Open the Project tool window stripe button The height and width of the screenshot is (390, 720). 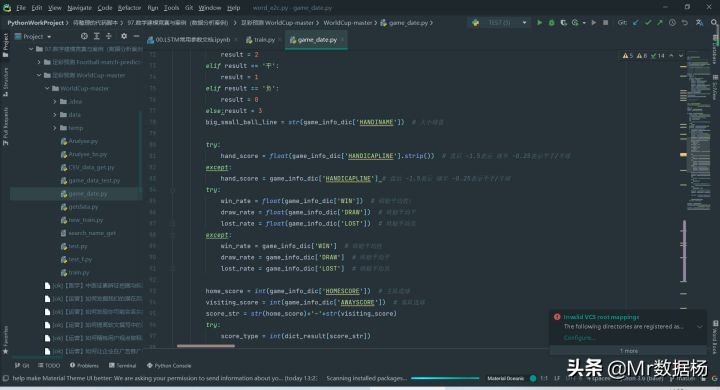[x=5, y=45]
